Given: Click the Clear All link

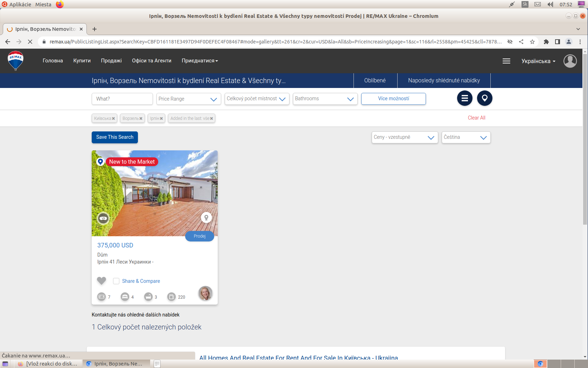Looking at the screenshot, I should [476, 118].
